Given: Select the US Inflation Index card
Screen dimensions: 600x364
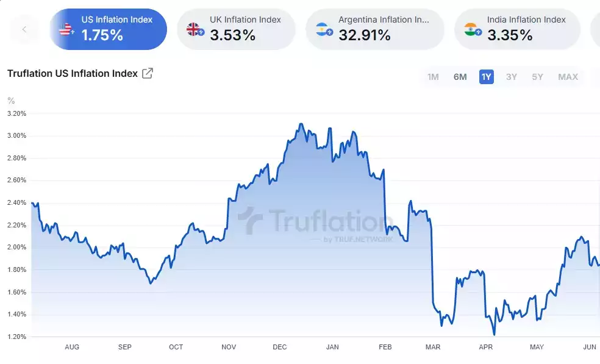Looking at the screenshot, I should [108, 29].
